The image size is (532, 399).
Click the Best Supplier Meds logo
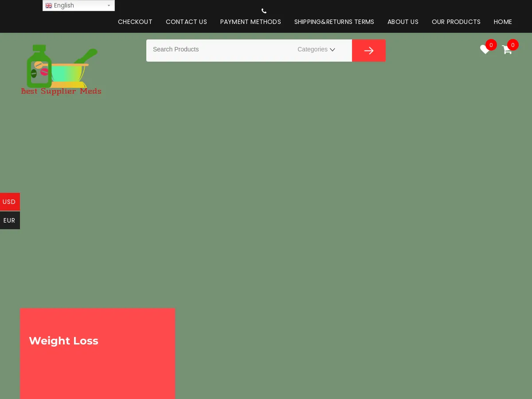(x=61, y=70)
